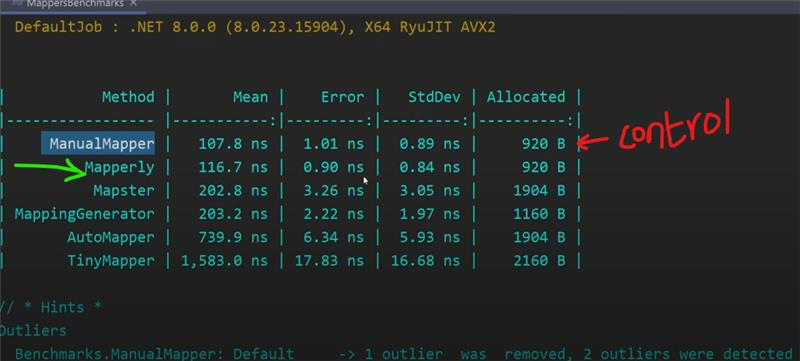Click the 739.9 ns mean value
The width and height of the screenshot is (800, 361).
pyautogui.click(x=233, y=237)
